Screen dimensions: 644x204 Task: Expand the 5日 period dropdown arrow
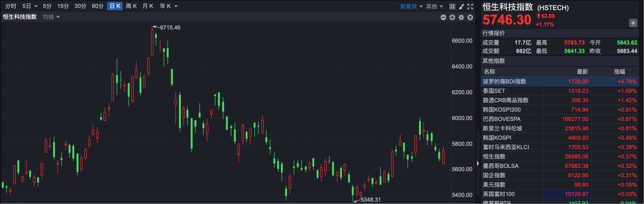[36, 6]
